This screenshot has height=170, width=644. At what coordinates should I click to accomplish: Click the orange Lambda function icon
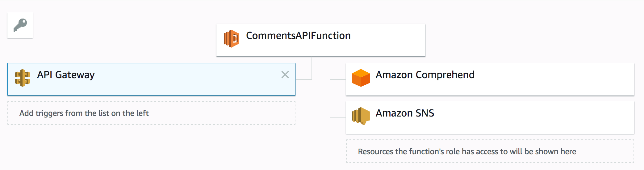coord(231,39)
